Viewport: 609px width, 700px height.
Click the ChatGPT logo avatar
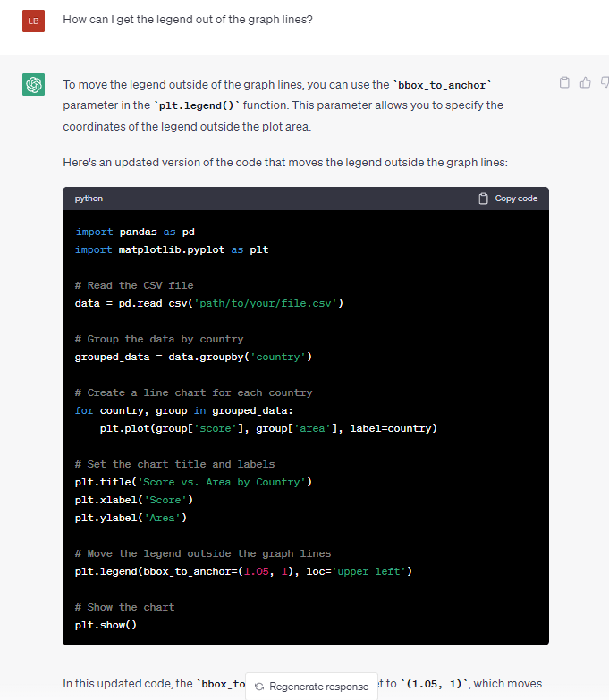pos(33,85)
